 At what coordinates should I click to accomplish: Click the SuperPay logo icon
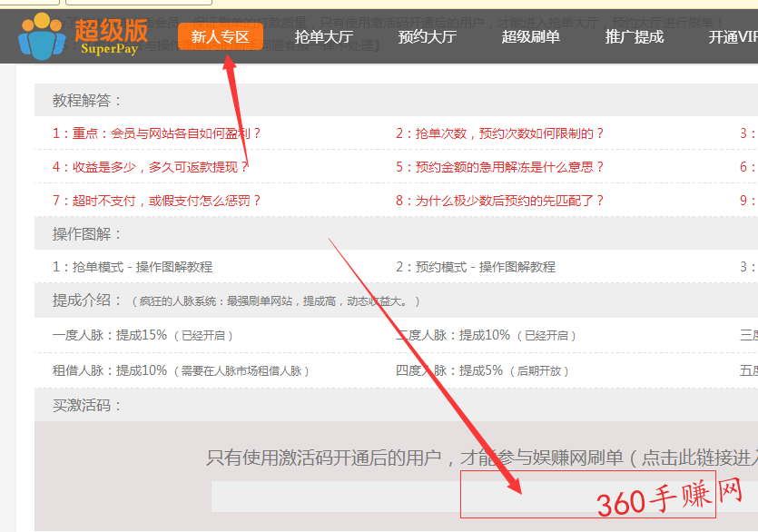point(43,34)
